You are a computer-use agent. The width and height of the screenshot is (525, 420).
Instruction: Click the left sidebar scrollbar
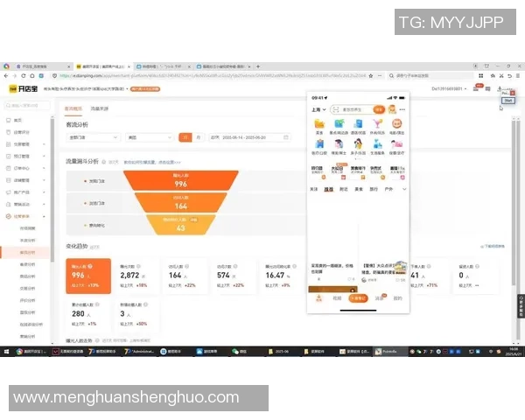click(x=52, y=189)
